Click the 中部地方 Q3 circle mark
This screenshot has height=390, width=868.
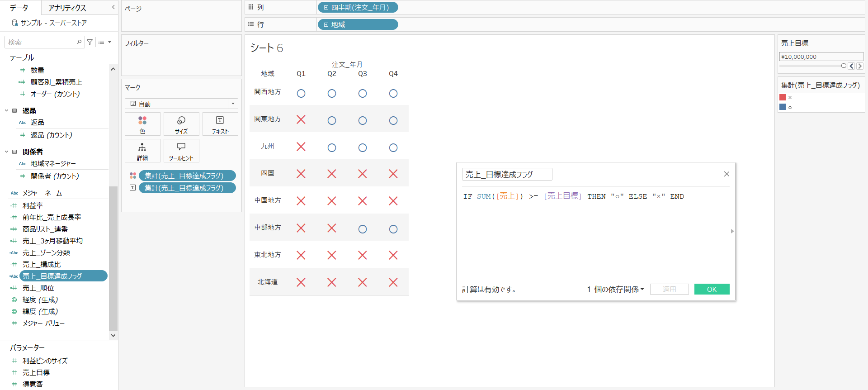point(363,229)
